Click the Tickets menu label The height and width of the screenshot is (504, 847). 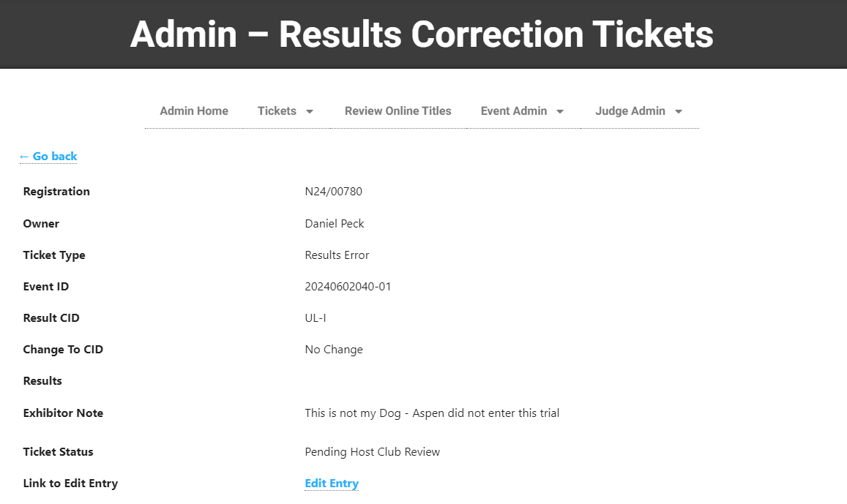(277, 111)
